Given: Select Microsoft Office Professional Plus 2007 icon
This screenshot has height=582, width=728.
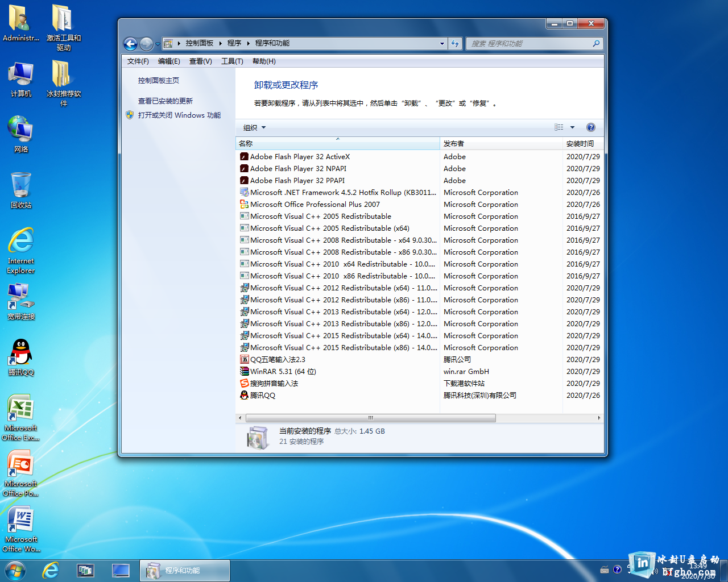Looking at the screenshot, I should pyautogui.click(x=244, y=204).
